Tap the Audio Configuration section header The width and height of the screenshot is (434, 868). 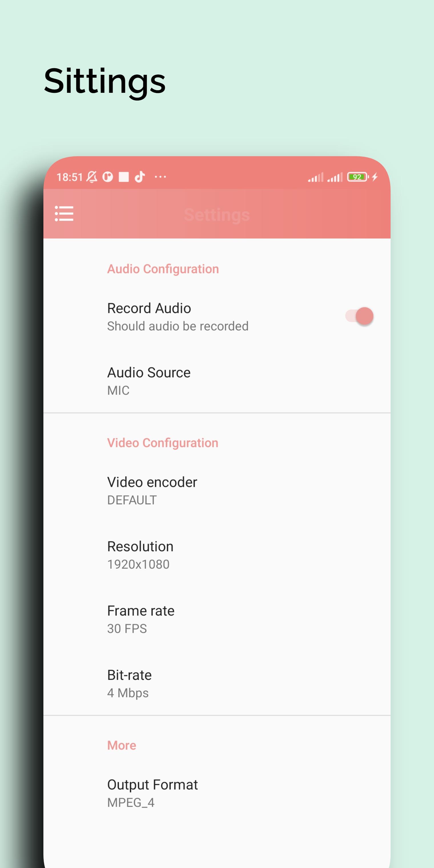[163, 269]
